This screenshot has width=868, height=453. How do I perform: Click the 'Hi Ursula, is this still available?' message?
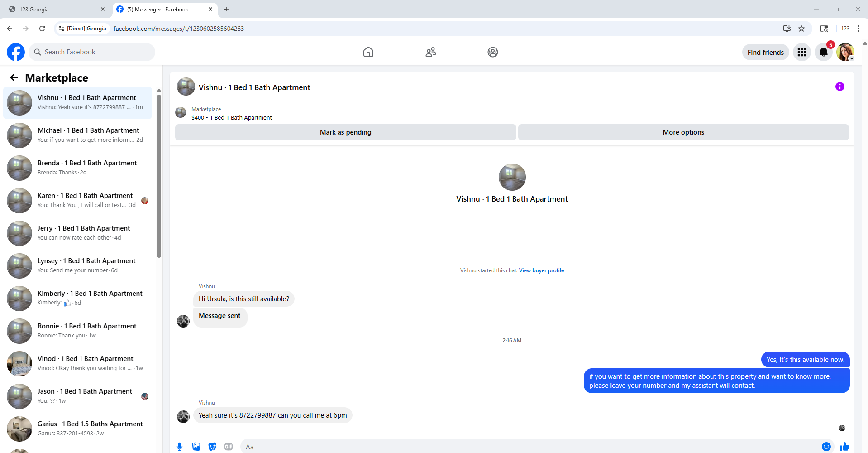click(x=244, y=299)
